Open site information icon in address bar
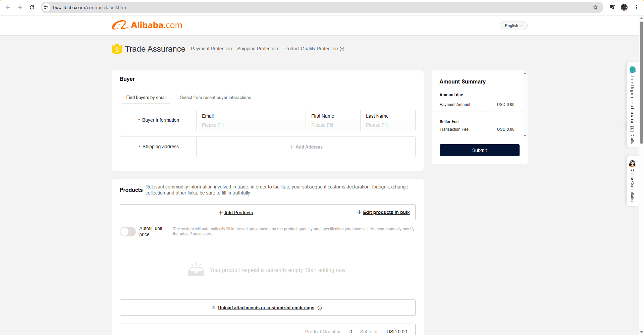Viewport: 644px width, 335px height. (x=46, y=7)
